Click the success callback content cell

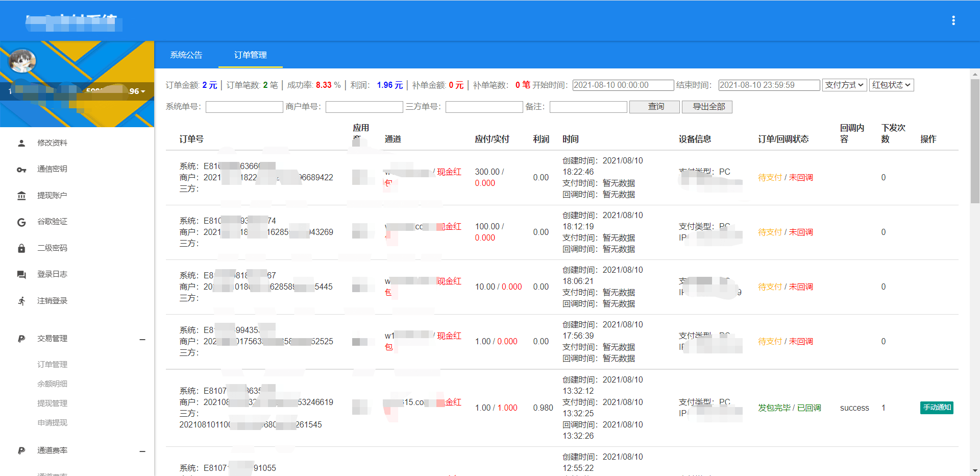tap(854, 408)
